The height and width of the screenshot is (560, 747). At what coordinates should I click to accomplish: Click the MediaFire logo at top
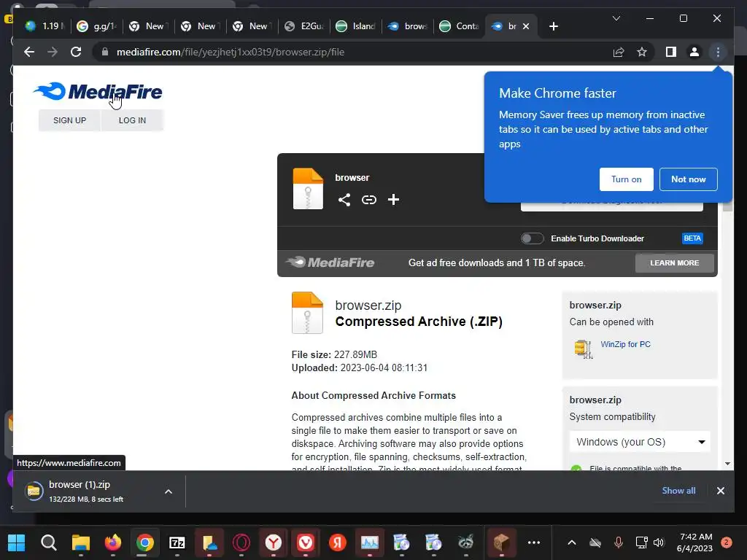pos(98,91)
